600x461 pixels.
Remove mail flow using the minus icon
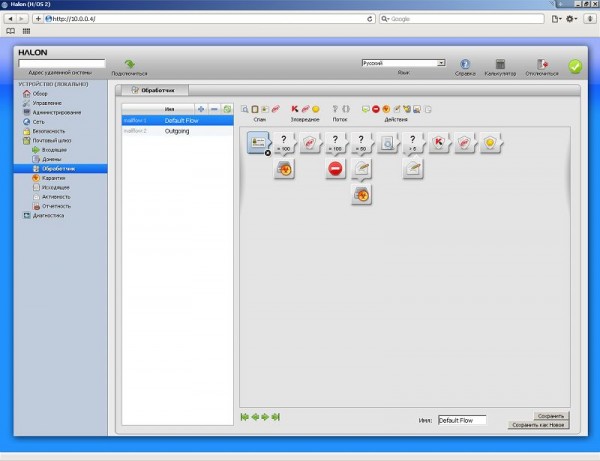tap(214, 108)
